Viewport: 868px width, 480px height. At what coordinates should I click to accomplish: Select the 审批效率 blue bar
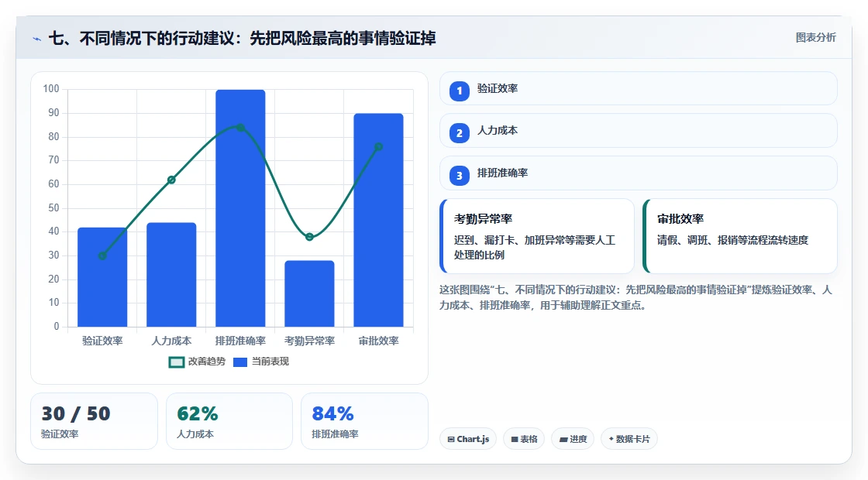[379, 220]
